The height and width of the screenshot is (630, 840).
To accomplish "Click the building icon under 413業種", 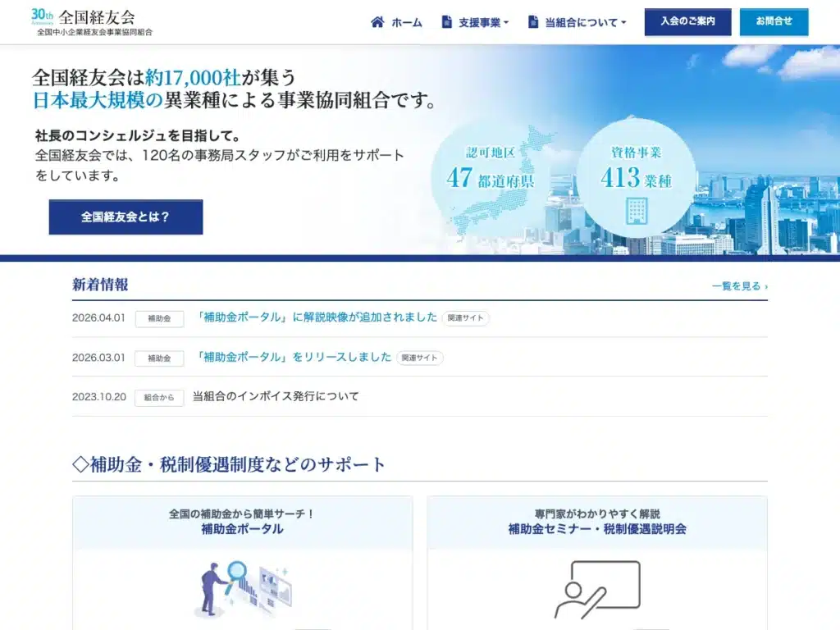I will pyautogui.click(x=637, y=210).
